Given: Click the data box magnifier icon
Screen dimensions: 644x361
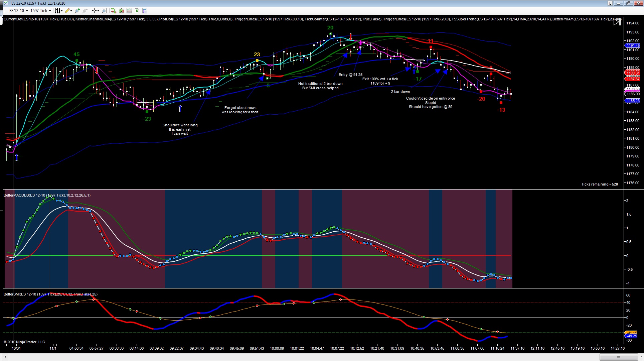Looking at the screenshot, I should point(104,11).
